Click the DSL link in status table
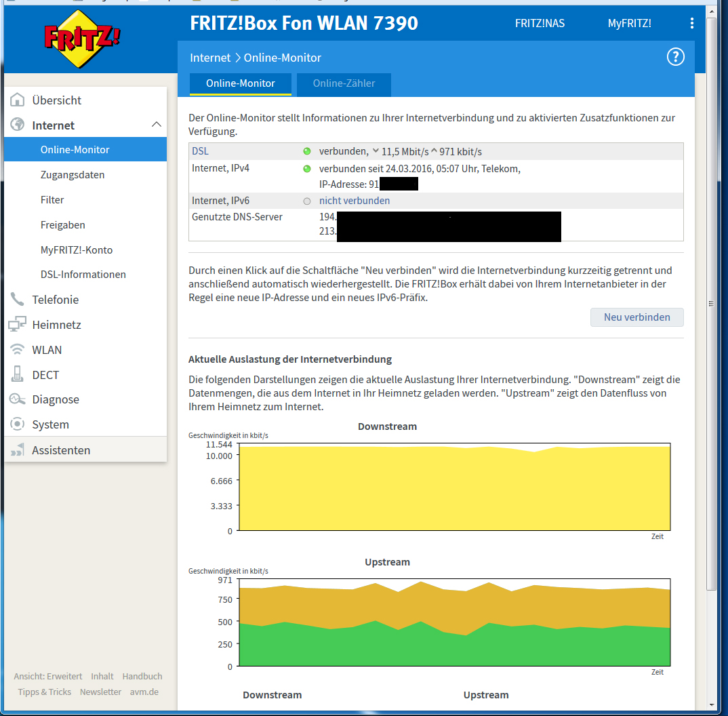Screen dimensions: 728x716 click(200, 151)
